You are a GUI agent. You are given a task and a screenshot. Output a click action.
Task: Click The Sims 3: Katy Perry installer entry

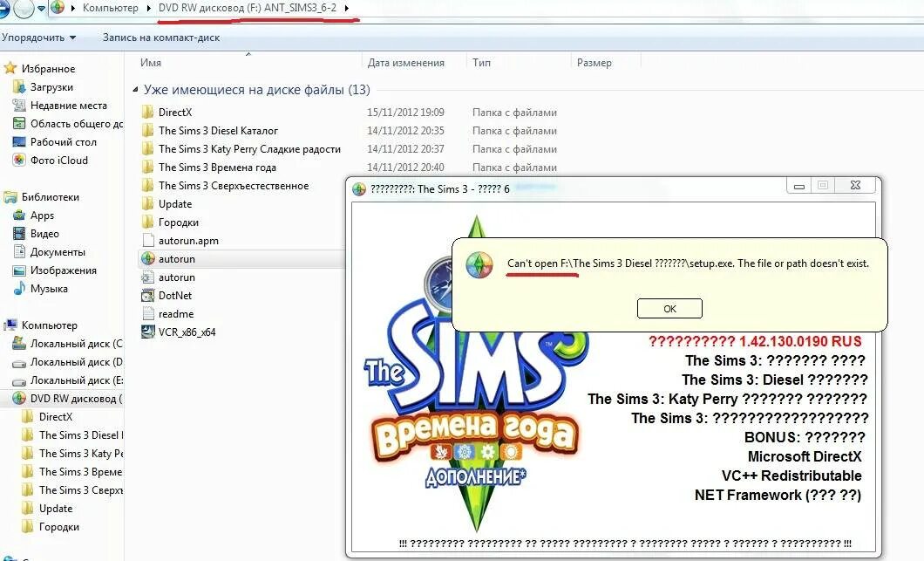coord(727,399)
